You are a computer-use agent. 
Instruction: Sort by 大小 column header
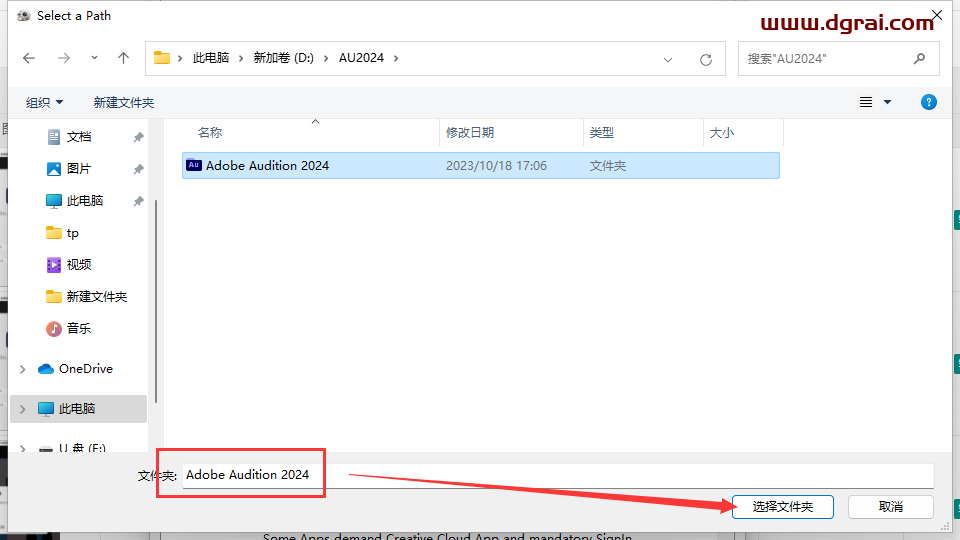722,133
